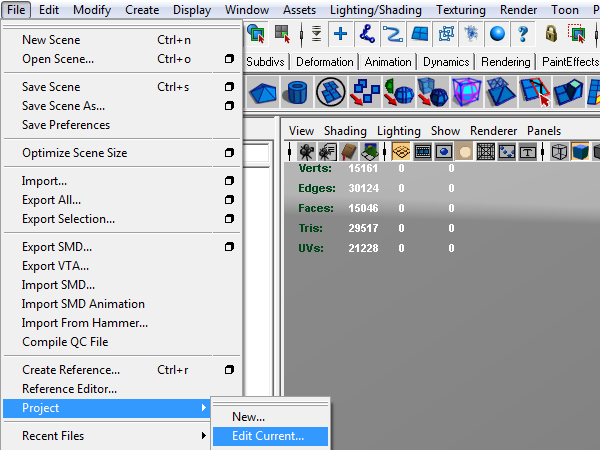600x450 pixels.
Task: Open Import options box
Action: [x=229, y=181]
